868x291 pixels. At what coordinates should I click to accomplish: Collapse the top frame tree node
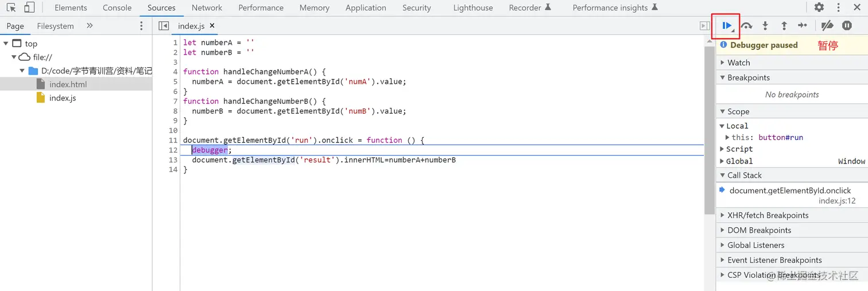[6, 43]
